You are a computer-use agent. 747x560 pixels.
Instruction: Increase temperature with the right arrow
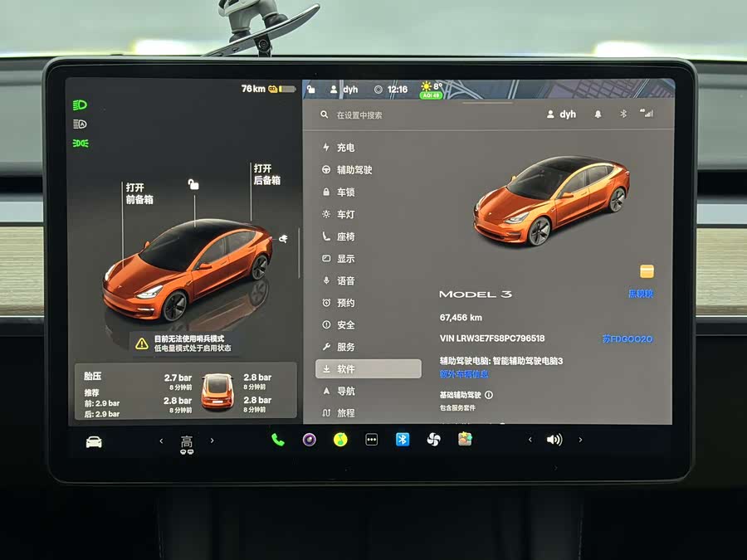click(212, 441)
